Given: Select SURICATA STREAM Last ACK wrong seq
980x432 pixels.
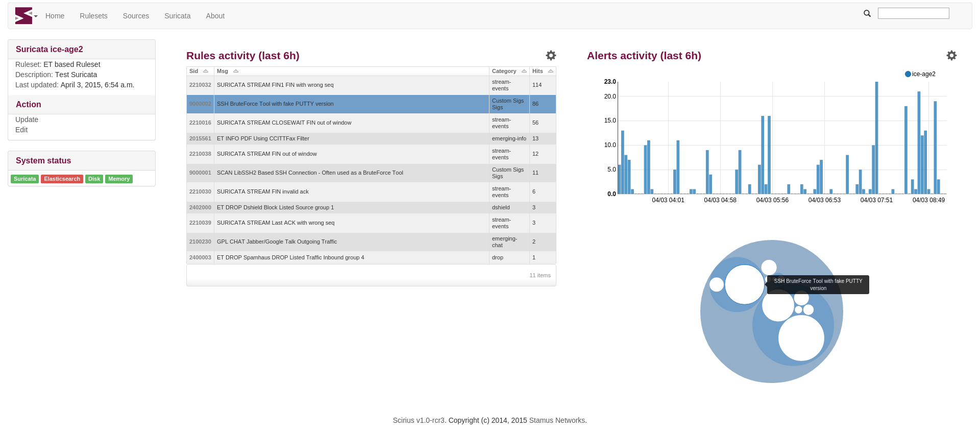Looking at the screenshot, I should click(x=371, y=223).
